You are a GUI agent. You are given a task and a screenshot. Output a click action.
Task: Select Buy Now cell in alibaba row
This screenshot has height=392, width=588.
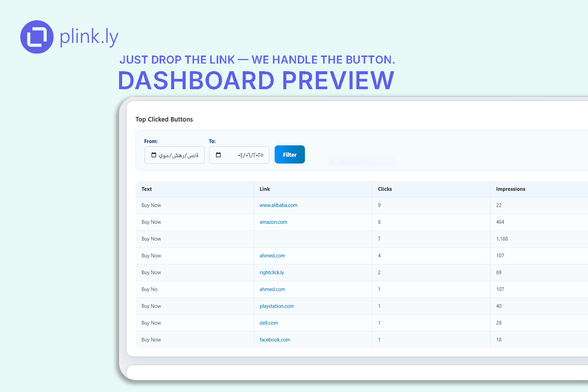tap(195, 205)
